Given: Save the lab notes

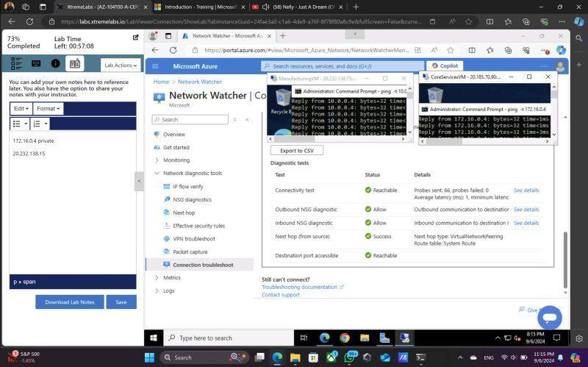Looking at the screenshot, I should (121, 302).
